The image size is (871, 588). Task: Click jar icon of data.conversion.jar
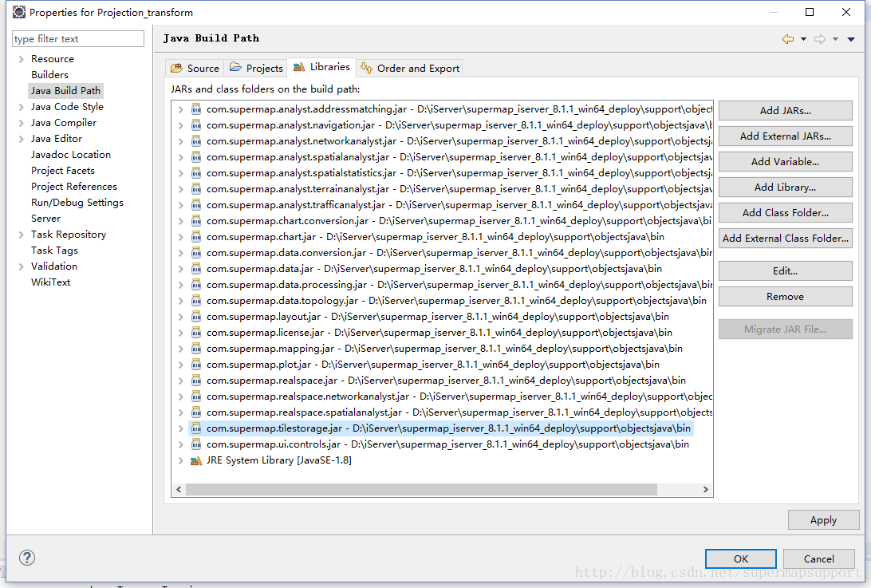click(196, 253)
